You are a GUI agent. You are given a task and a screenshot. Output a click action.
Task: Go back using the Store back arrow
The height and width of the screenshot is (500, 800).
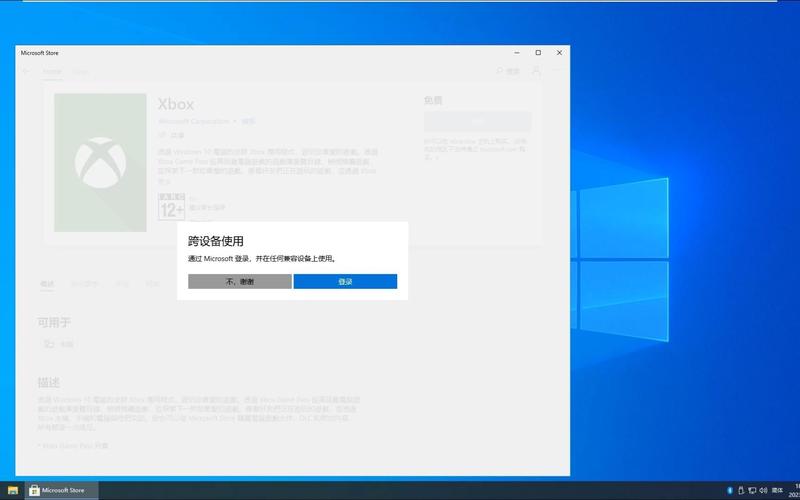(x=26, y=71)
